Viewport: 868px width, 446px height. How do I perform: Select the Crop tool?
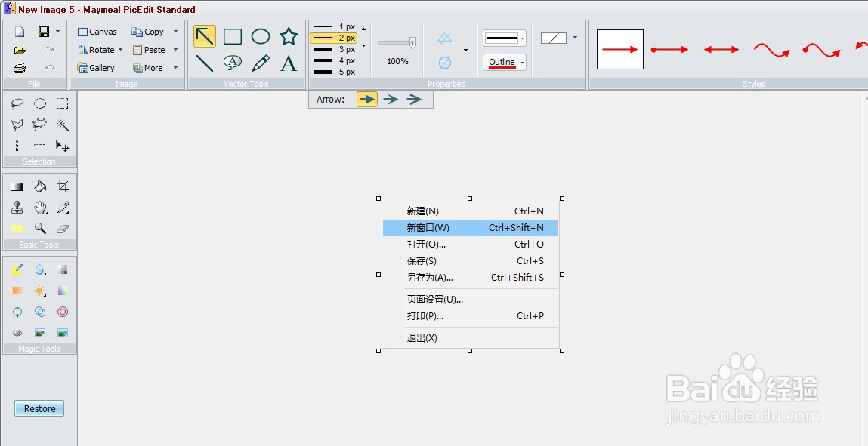63,186
